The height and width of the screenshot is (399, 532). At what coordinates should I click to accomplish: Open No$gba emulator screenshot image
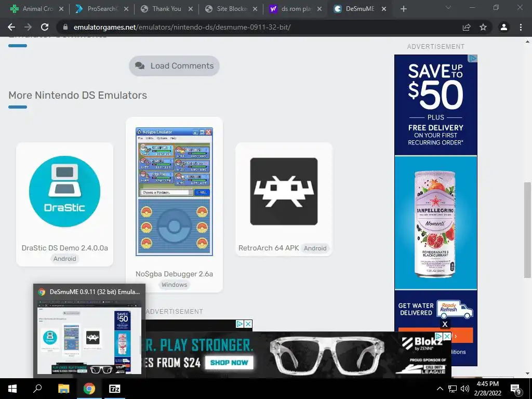point(174,192)
